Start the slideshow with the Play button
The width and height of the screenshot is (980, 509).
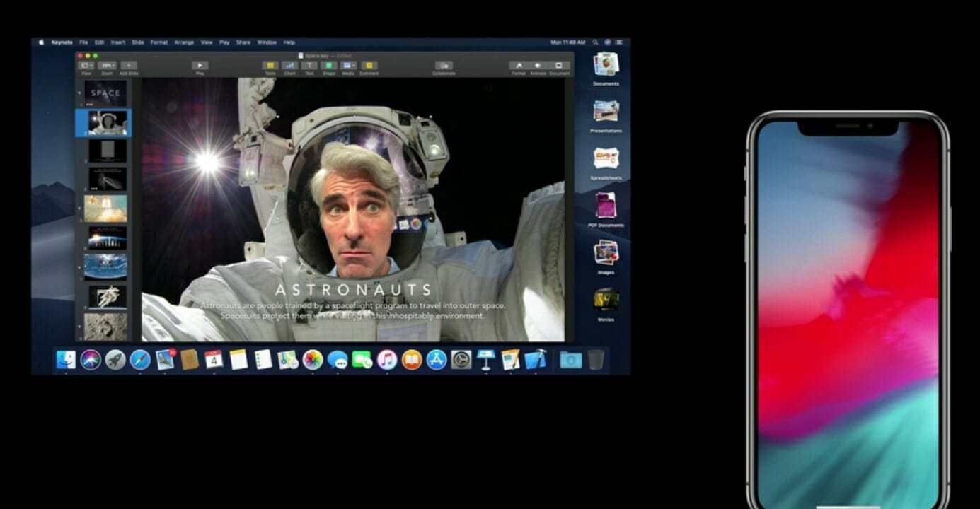200,66
